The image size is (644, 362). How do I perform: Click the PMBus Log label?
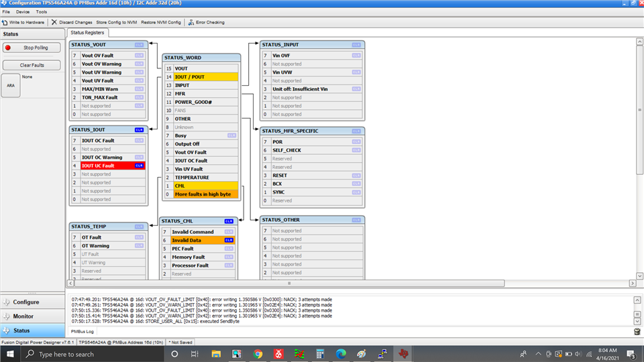point(82,332)
